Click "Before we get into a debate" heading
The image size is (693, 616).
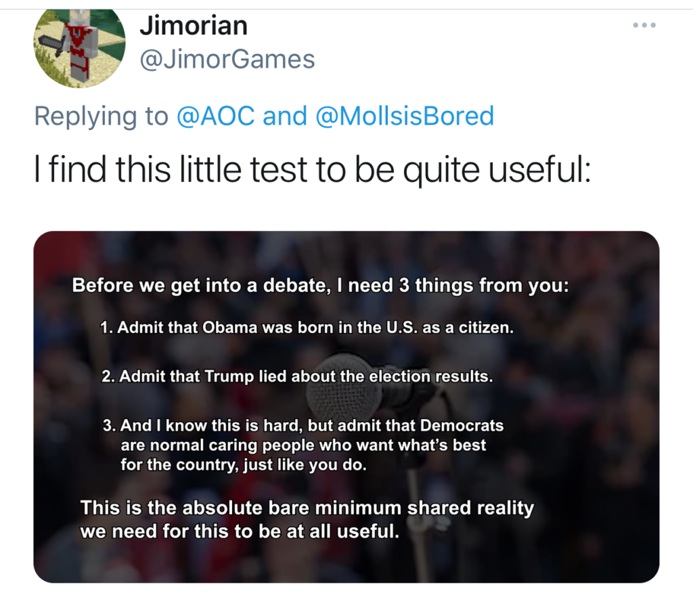[320, 286]
